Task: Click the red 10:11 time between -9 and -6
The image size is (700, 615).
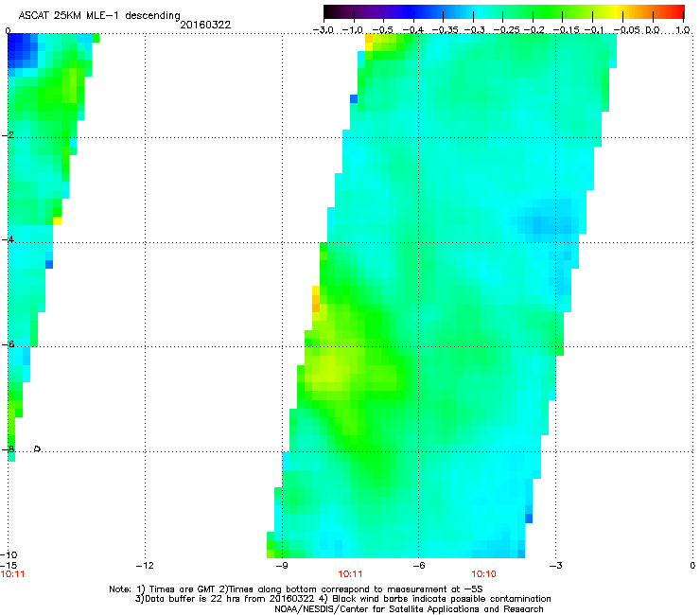Action: pyautogui.click(x=350, y=574)
